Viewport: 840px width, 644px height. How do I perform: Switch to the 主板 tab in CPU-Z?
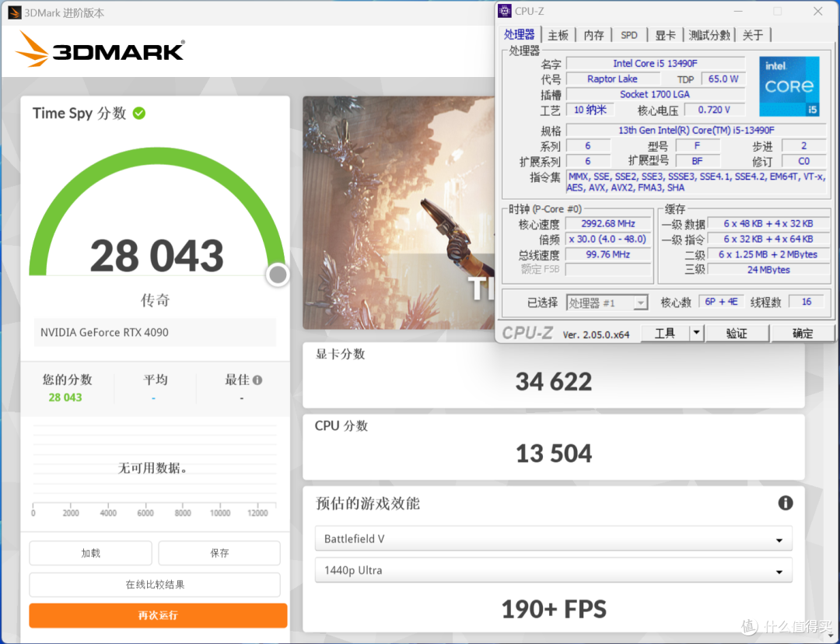(x=558, y=35)
